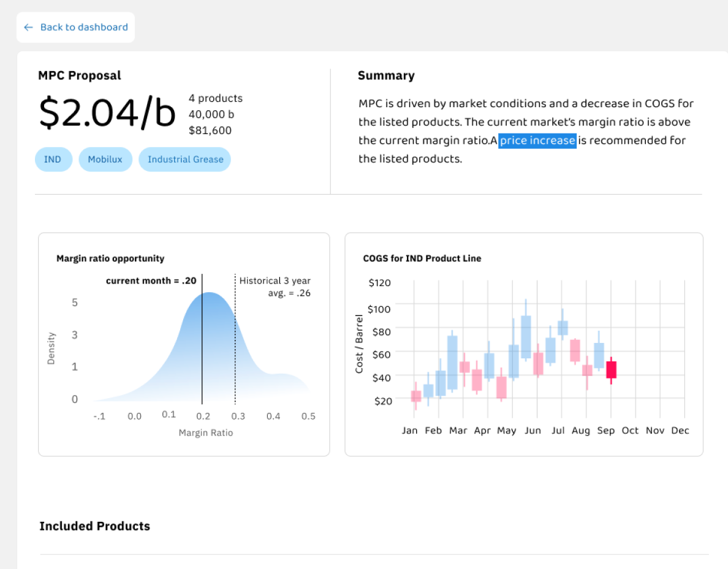The height and width of the screenshot is (569, 728).
Task: Click the Margin ratio opportunity chart title
Action: (x=110, y=258)
